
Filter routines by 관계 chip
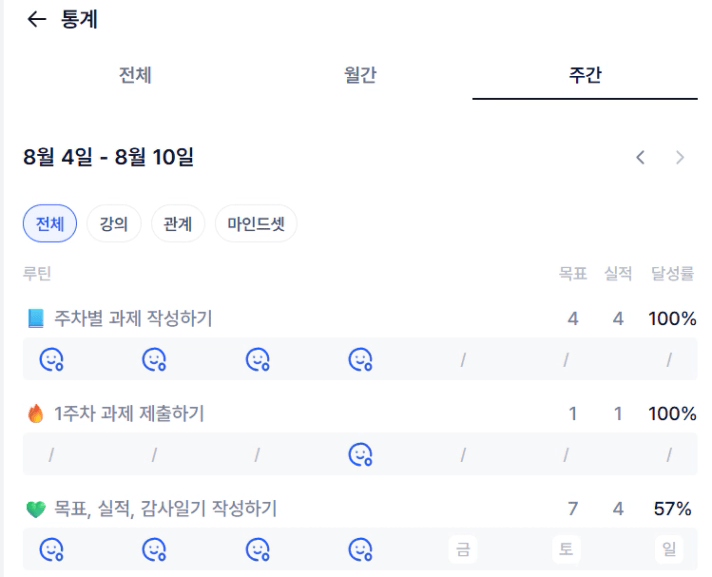[178, 223]
